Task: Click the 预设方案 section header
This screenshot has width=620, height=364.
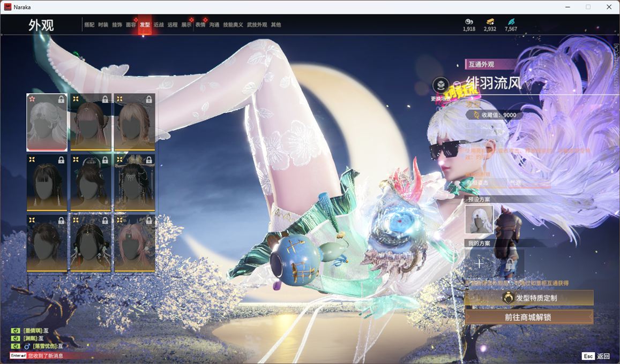Action: coord(479,199)
